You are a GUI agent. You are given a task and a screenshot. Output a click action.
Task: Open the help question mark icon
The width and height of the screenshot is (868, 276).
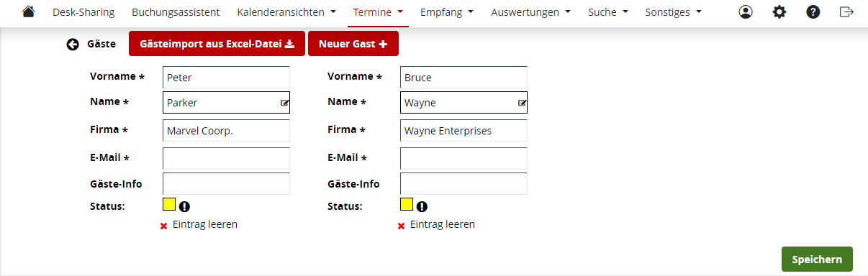click(813, 12)
